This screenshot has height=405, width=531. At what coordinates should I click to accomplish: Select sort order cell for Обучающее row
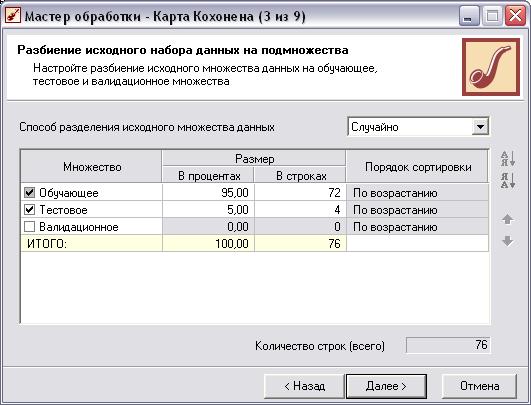click(418, 193)
